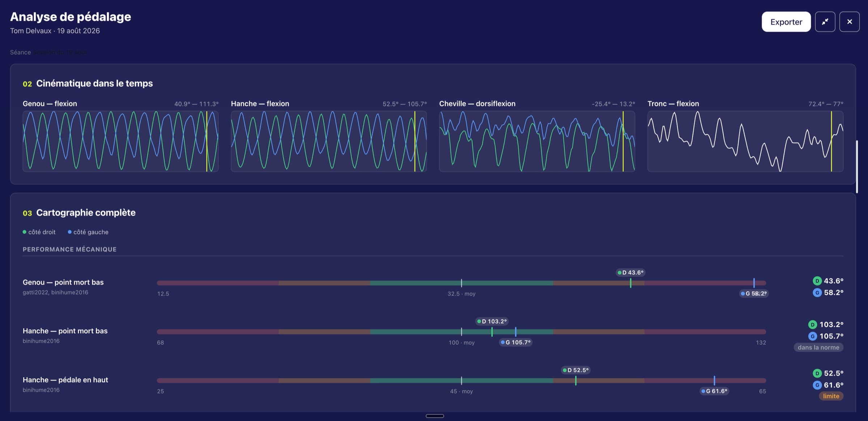Click 'Tom Delvaux · 19 août 2026' subtitle

(55, 31)
